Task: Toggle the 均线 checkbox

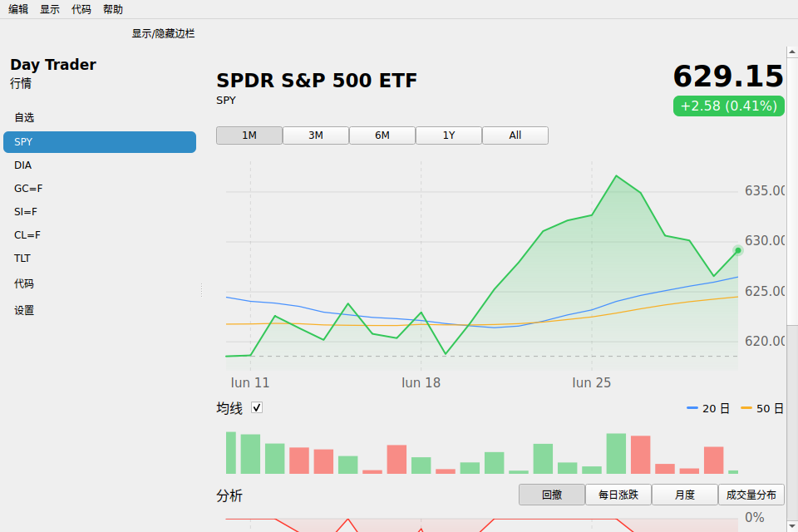Action: click(257, 408)
